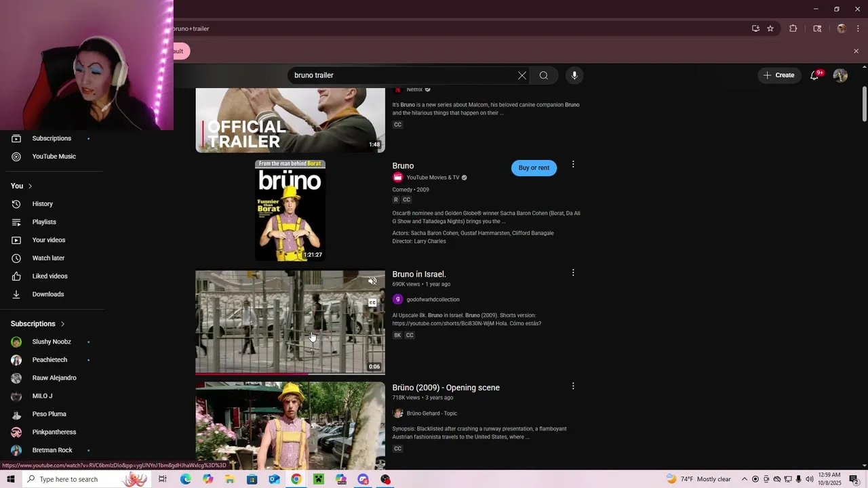868x488 pixels.
Task: Open Microsoft Store from the taskbar
Action: coord(252,479)
